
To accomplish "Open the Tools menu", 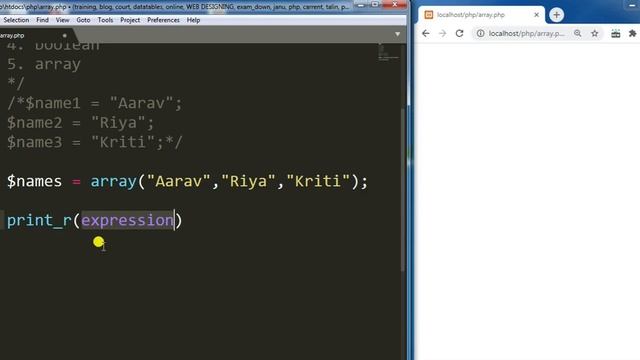I will point(105,20).
